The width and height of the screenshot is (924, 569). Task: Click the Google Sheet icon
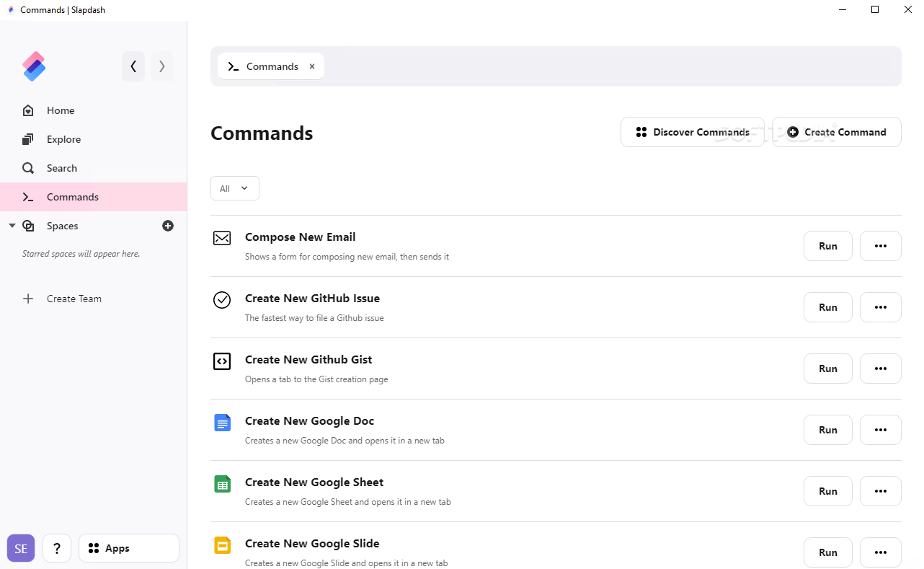click(x=222, y=484)
